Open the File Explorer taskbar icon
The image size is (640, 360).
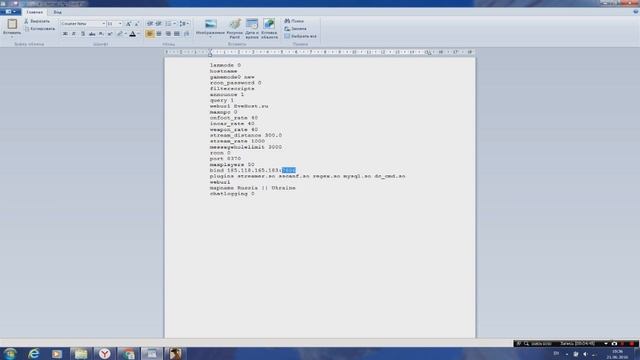coord(81,353)
